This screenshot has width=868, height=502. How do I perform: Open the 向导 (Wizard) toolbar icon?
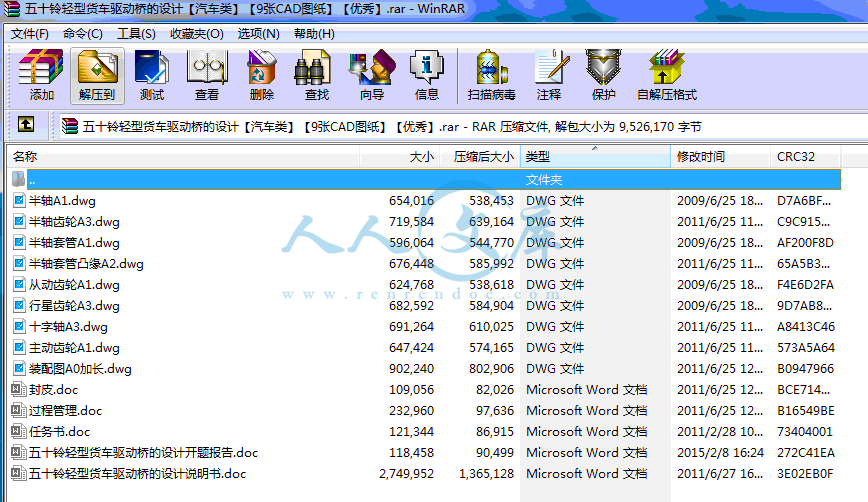pos(371,75)
